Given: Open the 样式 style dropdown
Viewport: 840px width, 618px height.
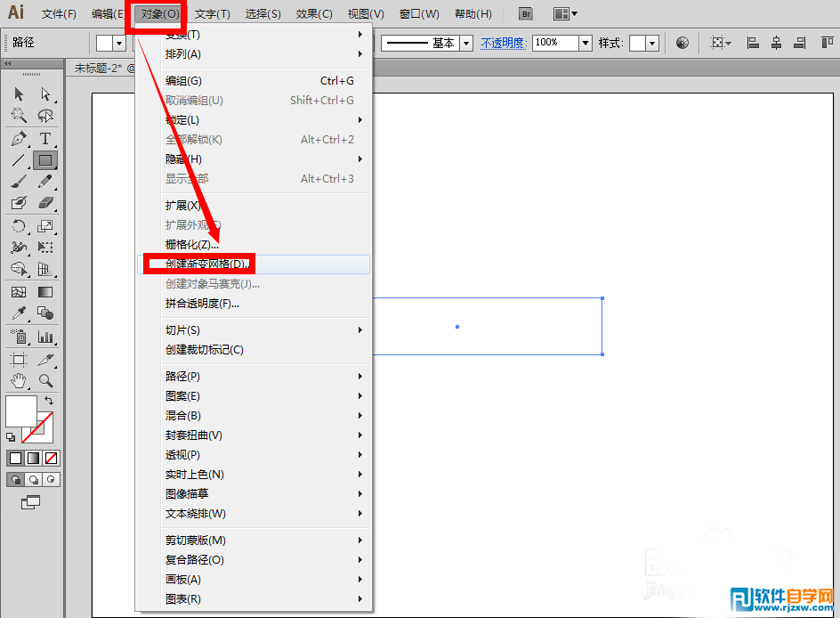Looking at the screenshot, I should [x=652, y=43].
